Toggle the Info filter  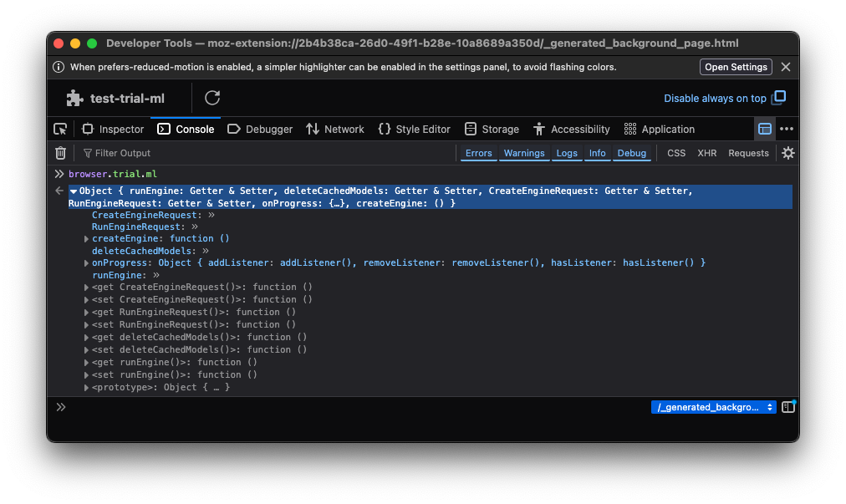pos(597,153)
